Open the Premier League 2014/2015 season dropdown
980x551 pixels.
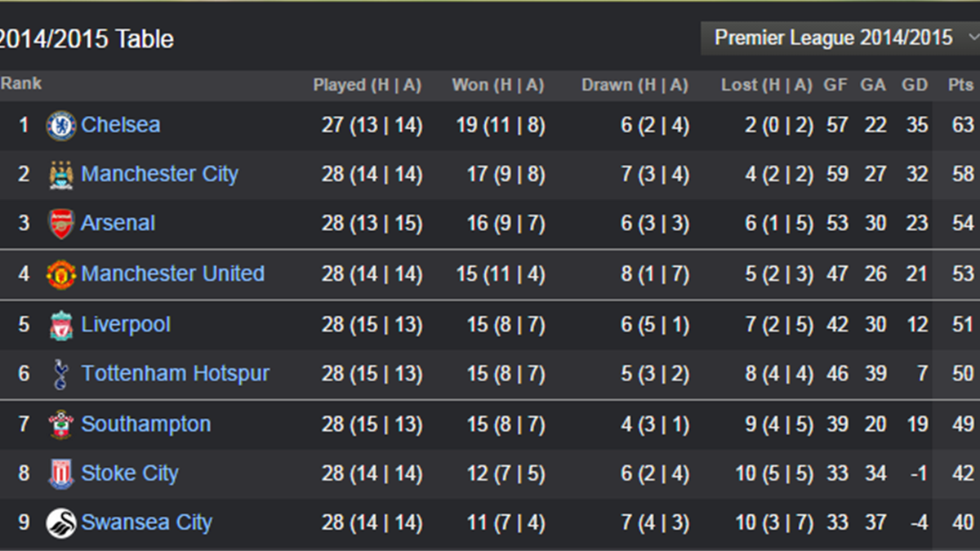click(833, 38)
